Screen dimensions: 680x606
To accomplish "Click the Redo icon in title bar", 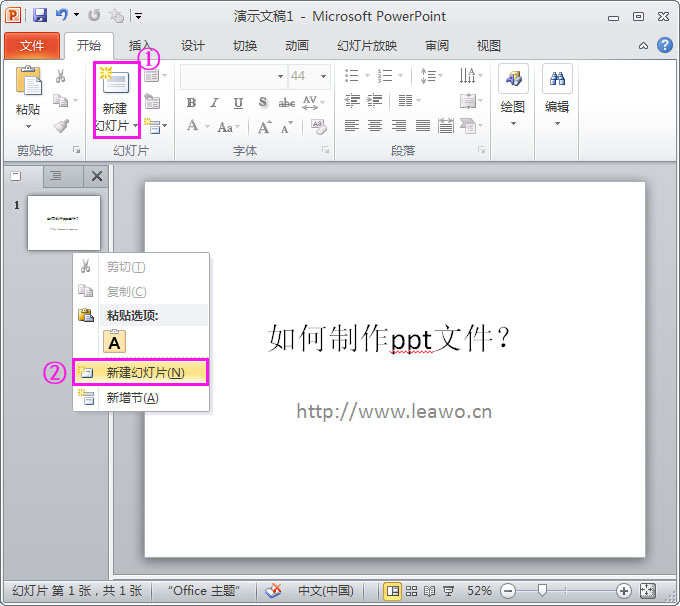I will coord(94,16).
